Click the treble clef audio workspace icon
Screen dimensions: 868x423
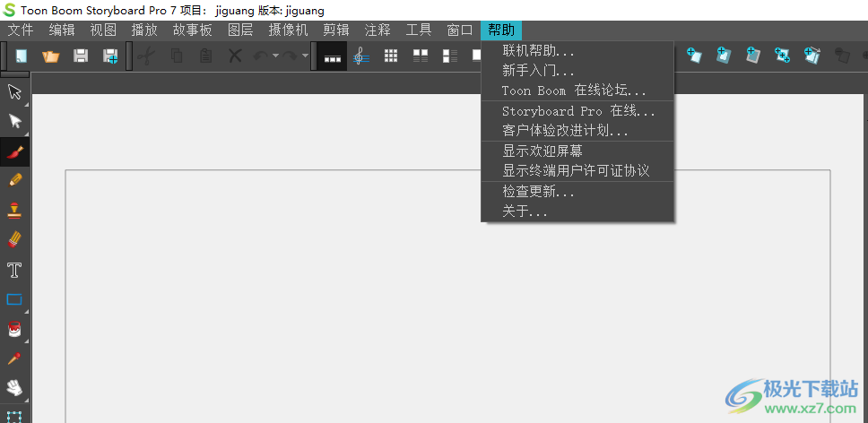point(361,56)
